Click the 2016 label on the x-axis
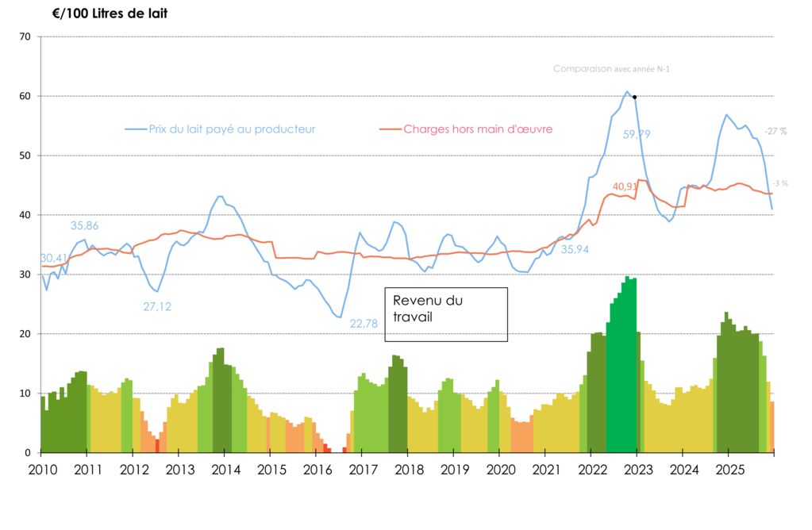This screenshot has height=530, width=812. click(x=316, y=469)
